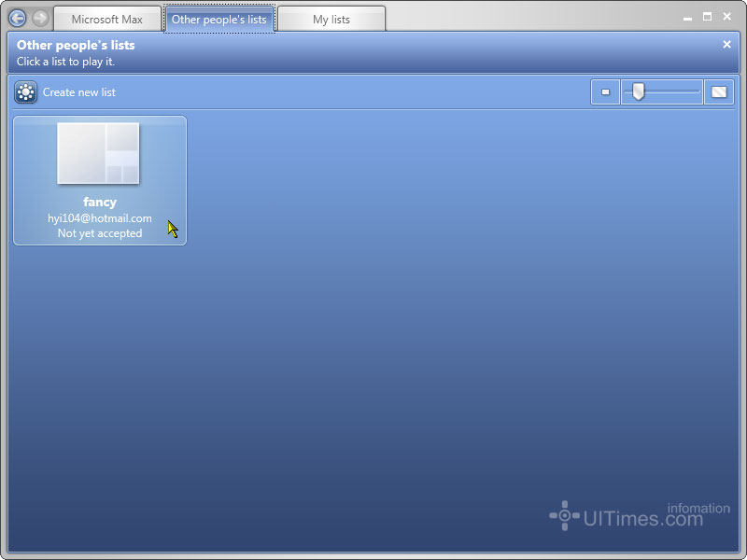
Task: Open the fancy list thumbnail
Action: coord(98,153)
